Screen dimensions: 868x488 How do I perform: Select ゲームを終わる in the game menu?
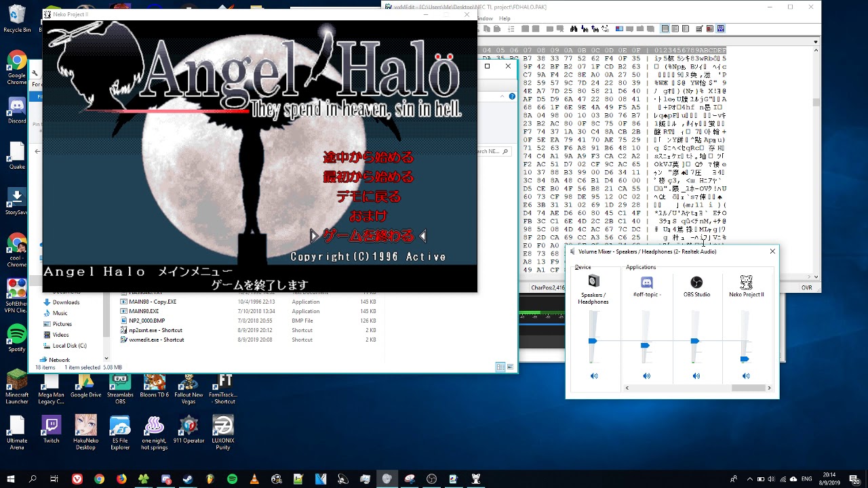[368, 236]
